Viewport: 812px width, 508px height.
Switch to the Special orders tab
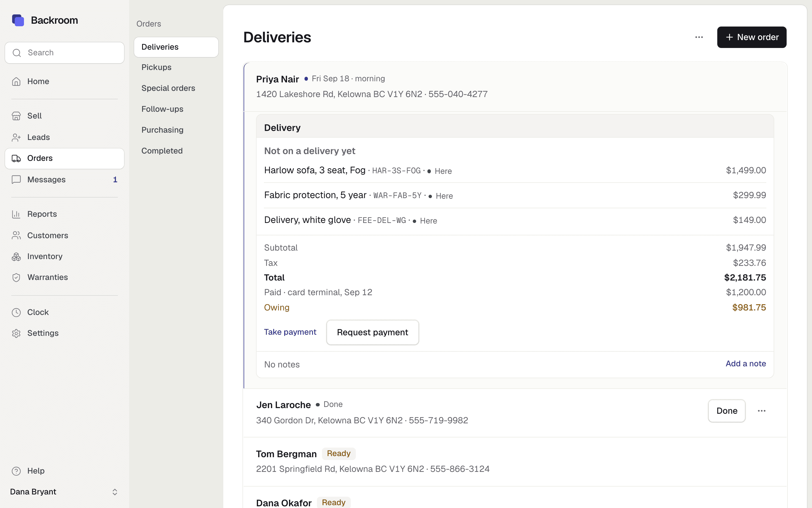[x=176, y=88]
